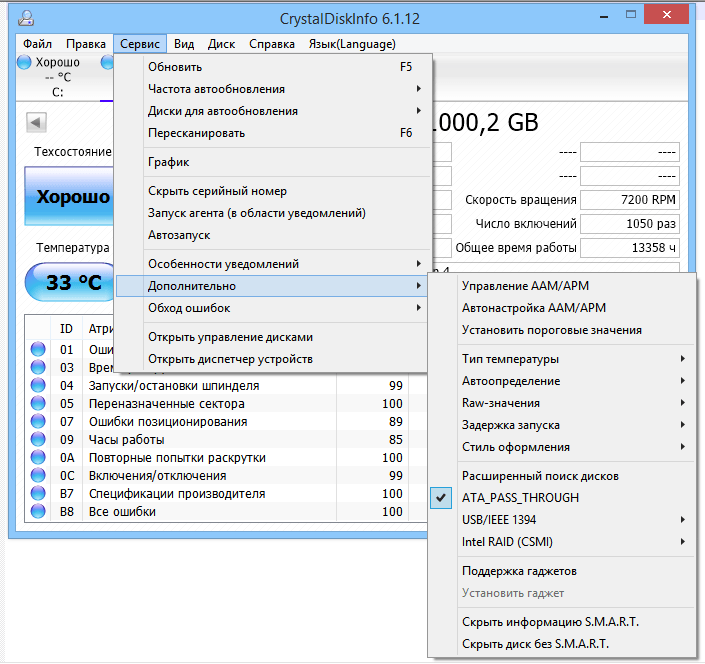Screen dimensions: 705x664
Task: Expand Raw-значения submenu
Action: (x=562, y=403)
